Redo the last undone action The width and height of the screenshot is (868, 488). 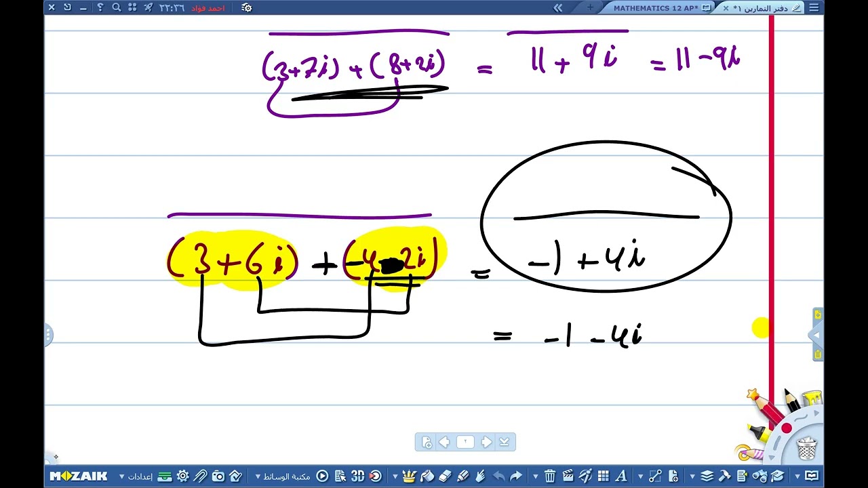(x=516, y=476)
